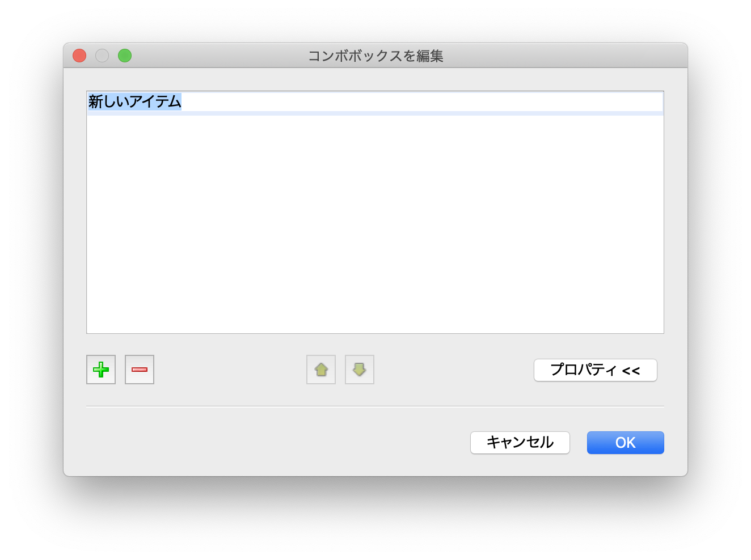751x560 pixels.
Task: Delete the selected item with the red minus icon
Action: 139,370
